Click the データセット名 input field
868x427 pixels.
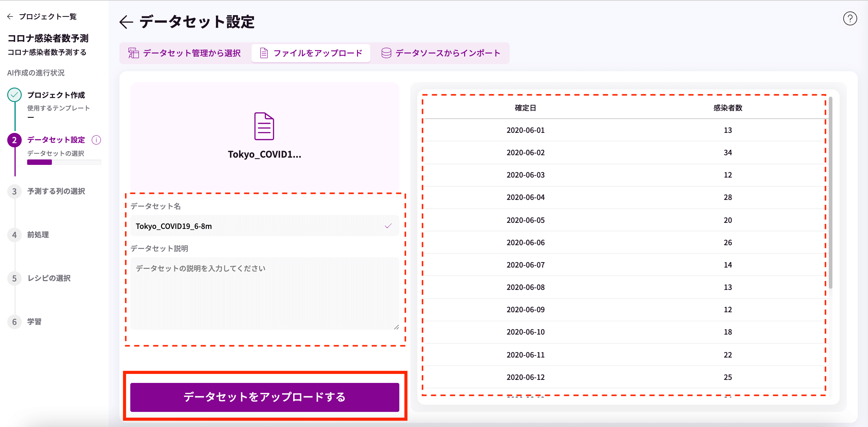pyautogui.click(x=265, y=226)
